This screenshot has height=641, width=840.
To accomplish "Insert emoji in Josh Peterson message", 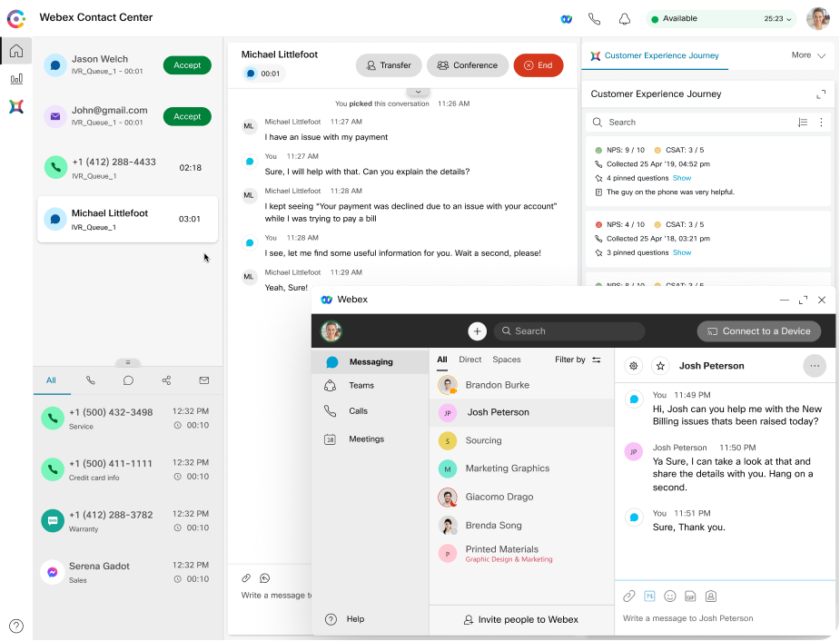I will [669, 596].
